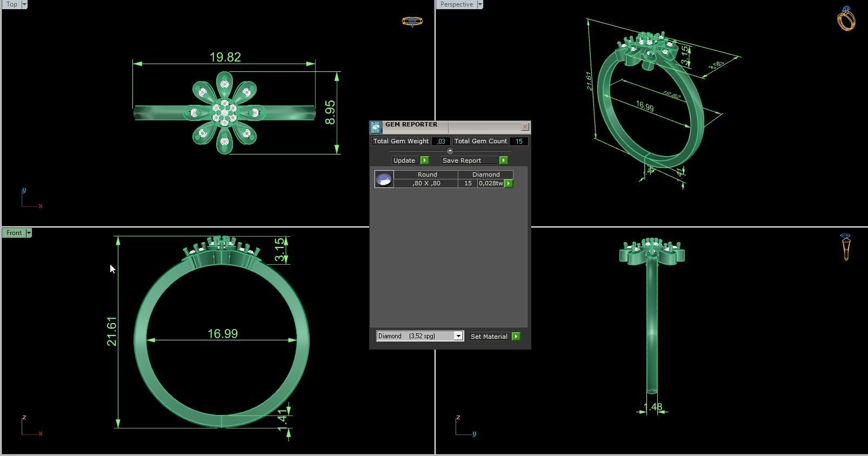Click the Total Gem Weight label
The width and height of the screenshot is (868, 456).
click(x=401, y=141)
